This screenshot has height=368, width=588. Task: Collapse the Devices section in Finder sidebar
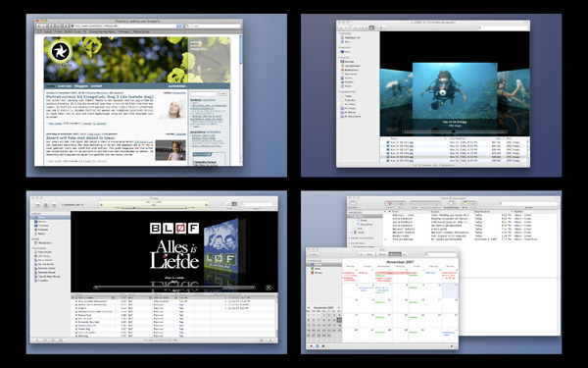[x=340, y=33]
